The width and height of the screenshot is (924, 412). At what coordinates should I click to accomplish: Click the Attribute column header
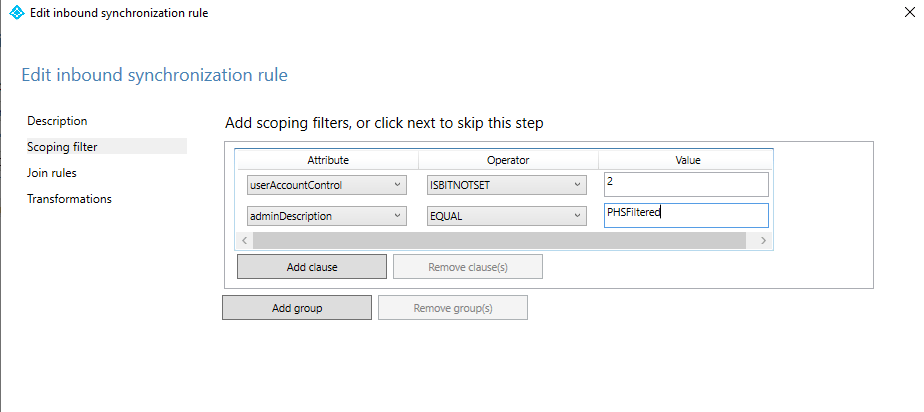(x=327, y=160)
